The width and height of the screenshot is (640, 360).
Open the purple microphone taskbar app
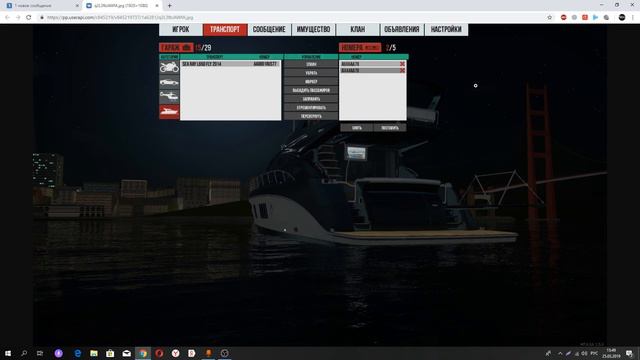(x=58, y=353)
